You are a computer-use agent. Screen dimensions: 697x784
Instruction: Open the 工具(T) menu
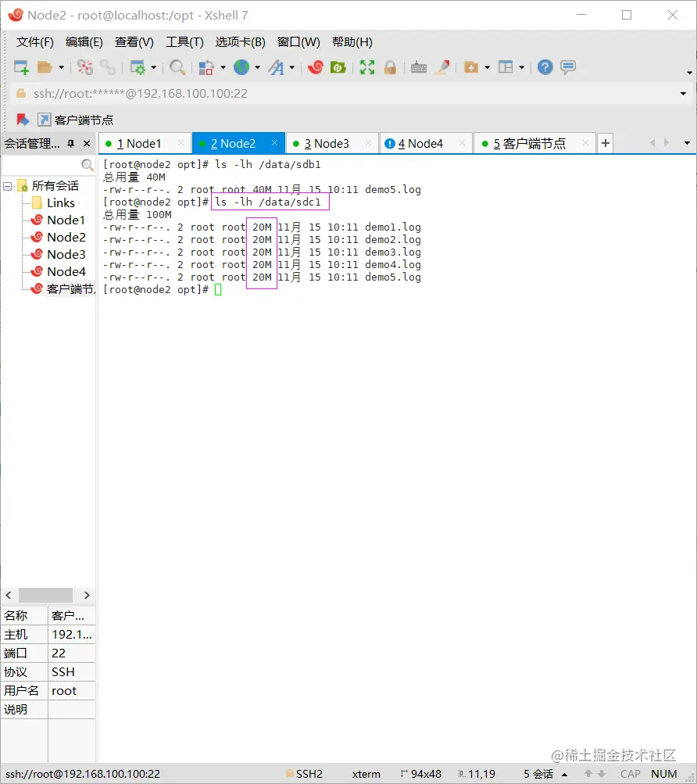point(184,42)
